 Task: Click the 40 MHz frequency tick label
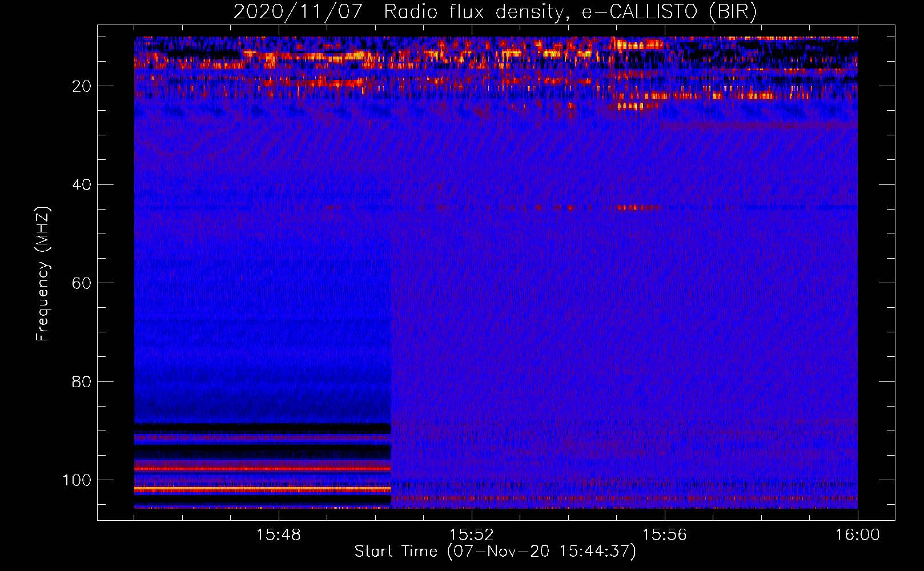click(82, 185)
